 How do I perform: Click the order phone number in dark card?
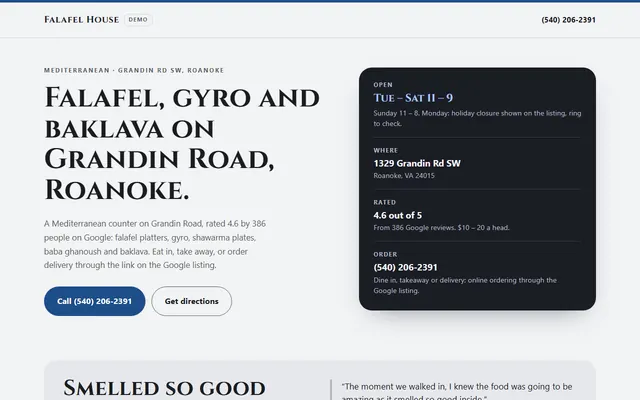(x=405, y=267)
